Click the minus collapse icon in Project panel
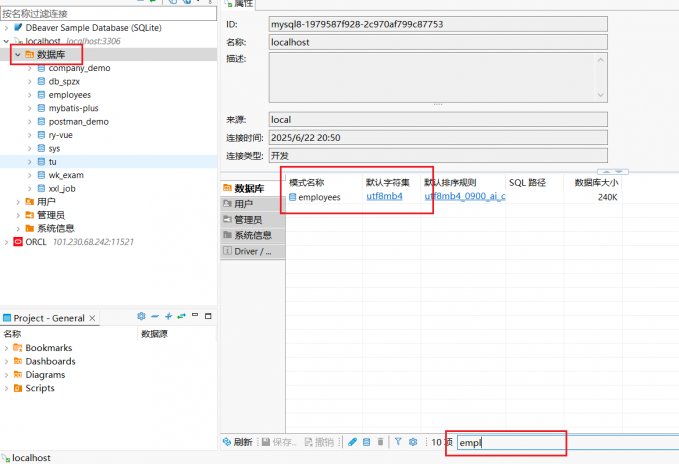The width and height of the screenshot is (679, 464). (x=155, y=317)
